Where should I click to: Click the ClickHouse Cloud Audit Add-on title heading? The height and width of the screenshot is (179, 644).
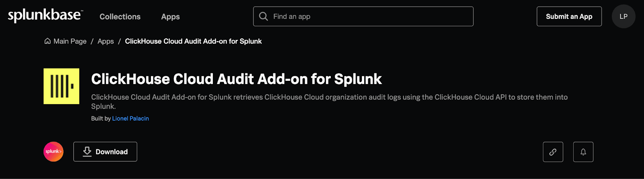click(236, 79)
